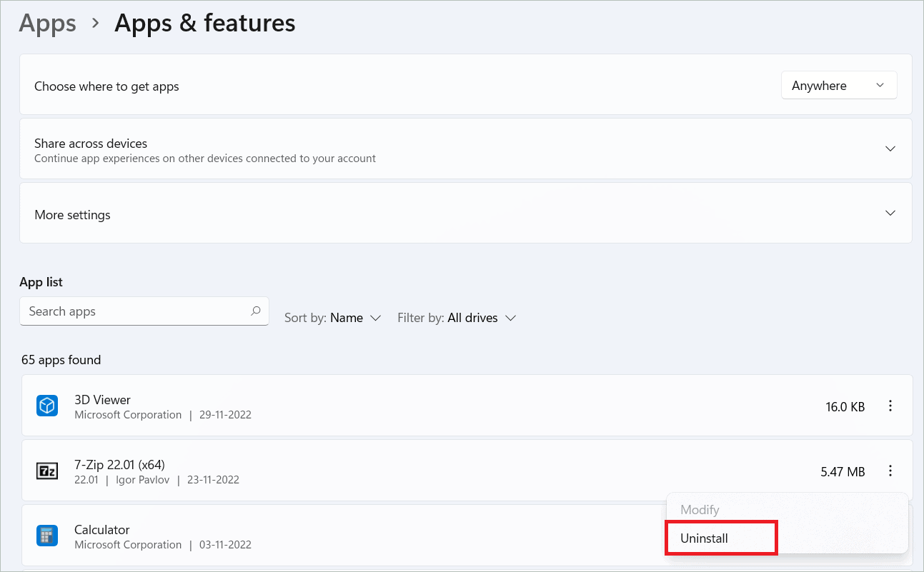Select Modify in the context menu
Screen dimensions: 924x572
point(700,510)
